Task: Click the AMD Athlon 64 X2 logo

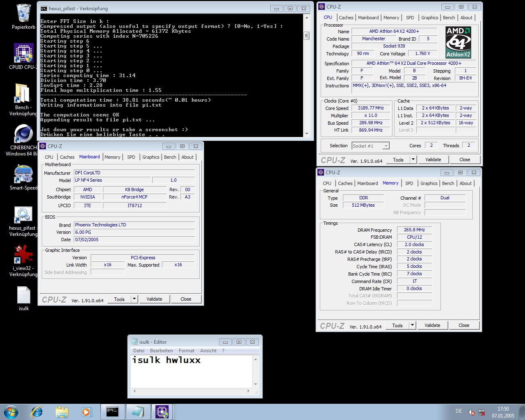Action: click(458, 43)
